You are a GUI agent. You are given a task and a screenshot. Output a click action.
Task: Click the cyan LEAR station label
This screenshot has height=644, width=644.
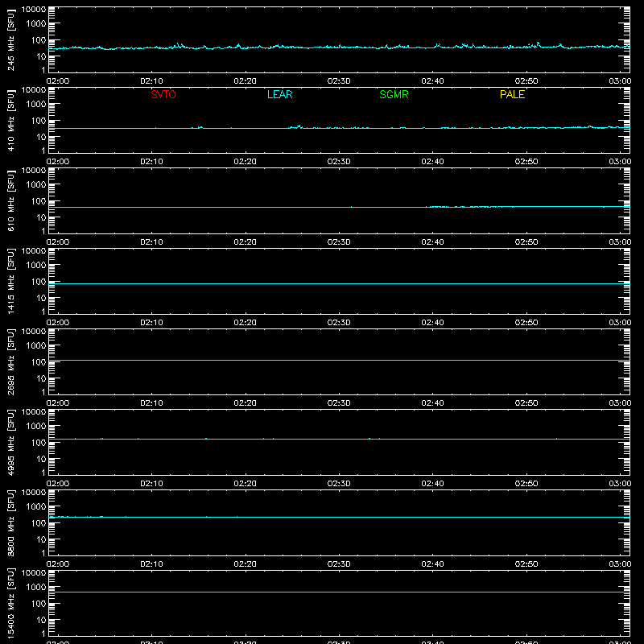[279, 94]
